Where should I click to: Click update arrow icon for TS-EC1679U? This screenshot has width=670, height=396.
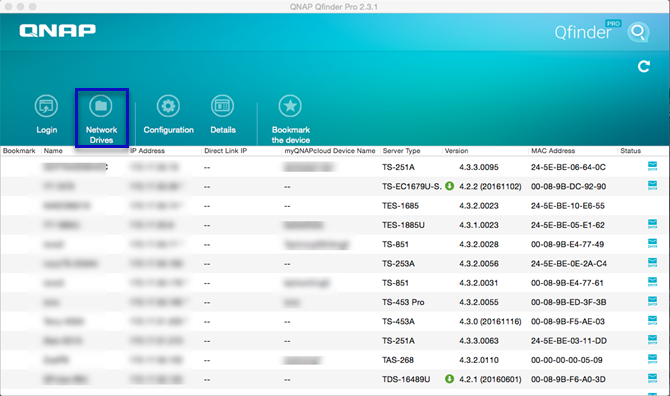(x=449, y=186)
